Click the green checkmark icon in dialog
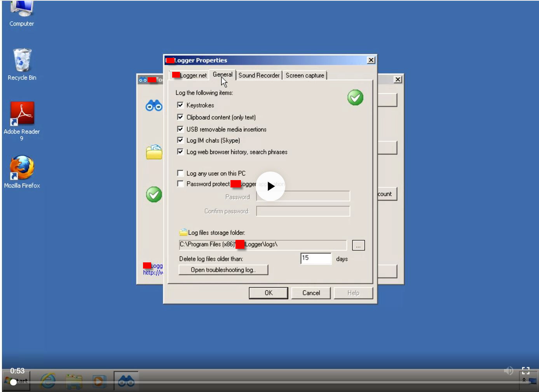539x392 pixels. point(355,97)
